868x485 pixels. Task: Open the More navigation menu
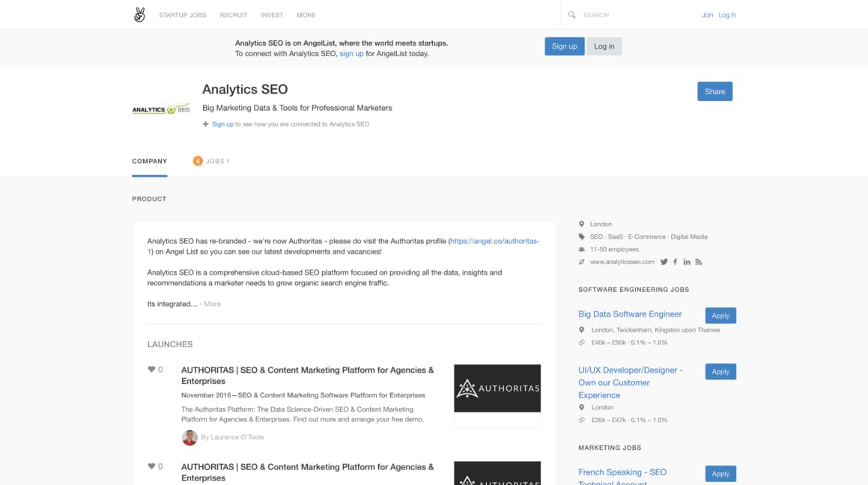306,15
